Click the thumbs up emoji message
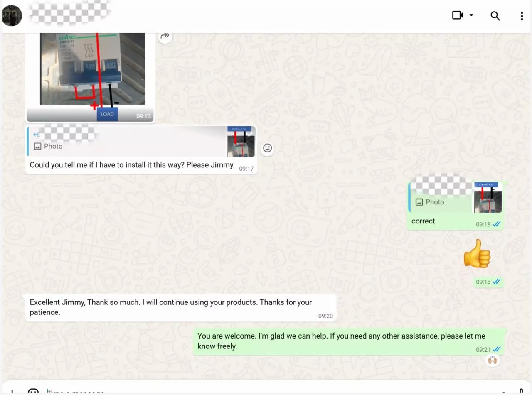This screenshot has width=532, height=395. pyautogui.click(x=477, y=254)
